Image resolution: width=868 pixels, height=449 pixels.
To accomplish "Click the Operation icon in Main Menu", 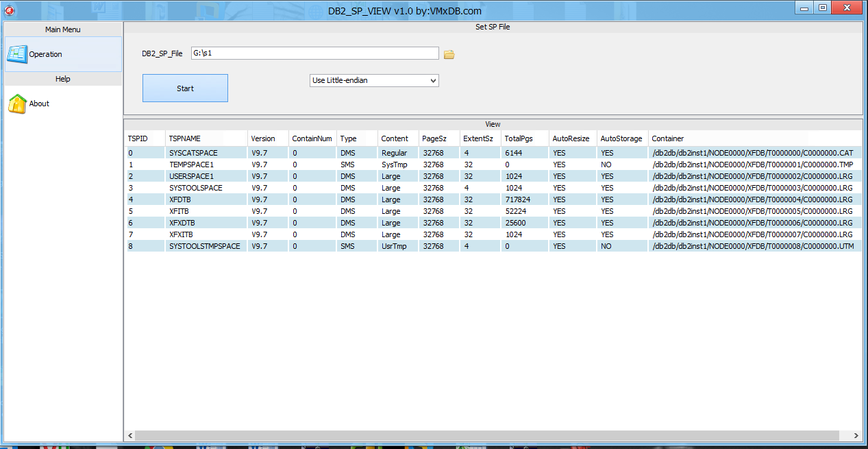I will (x=17, y=54).
